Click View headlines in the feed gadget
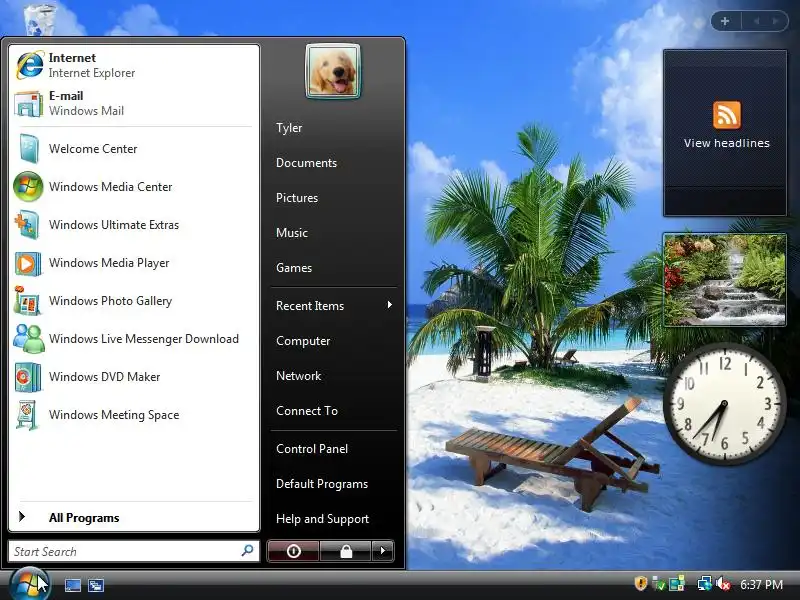Screen dimensions: 800x600 click(726, 143)
